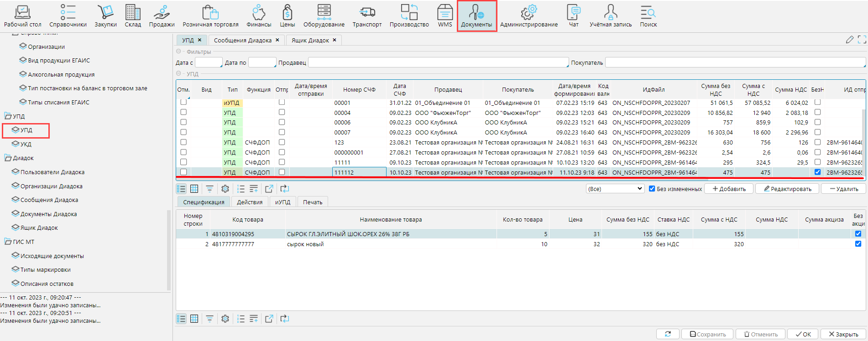The image size is (868, 341).
Task: Toggle the Без измененных checkbox
Action: coord(652,189)
